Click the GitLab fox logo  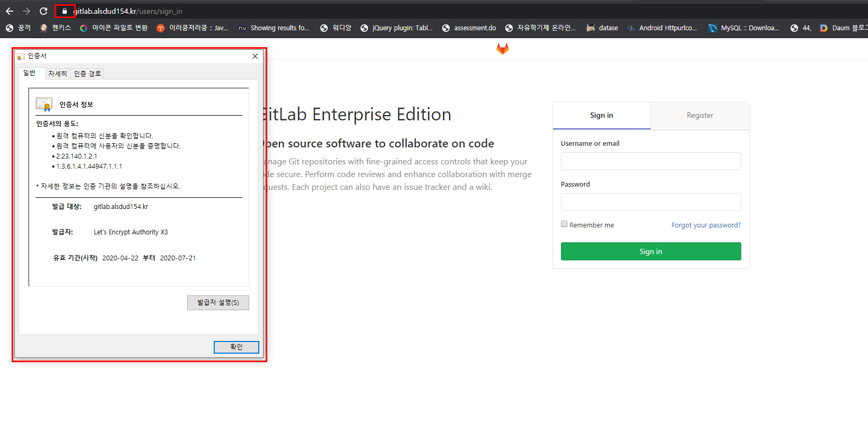[503, 49]
